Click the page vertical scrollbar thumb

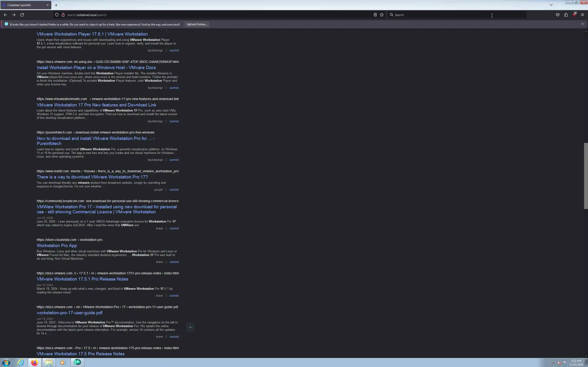[586, 176]
